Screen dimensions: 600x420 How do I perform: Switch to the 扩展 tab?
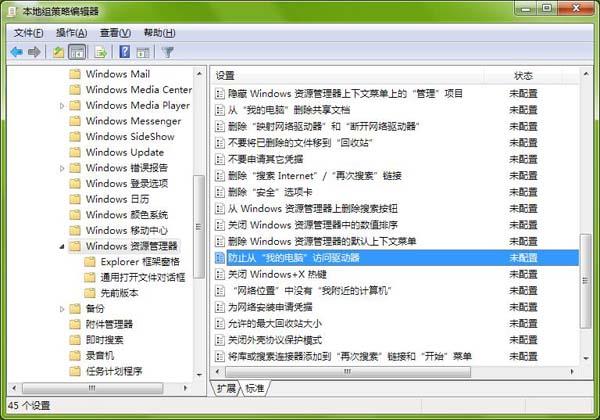coord(226,389)
